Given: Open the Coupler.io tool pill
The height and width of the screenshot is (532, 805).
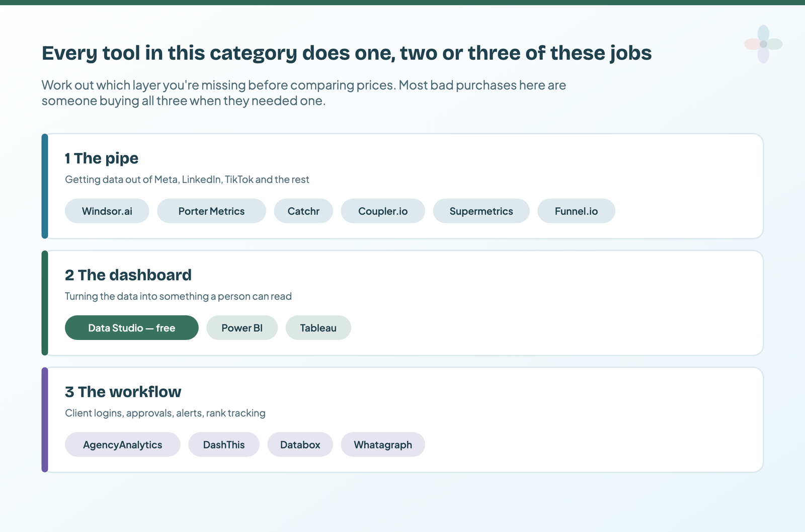Looking at the screenshot, I should pos(383,211).
